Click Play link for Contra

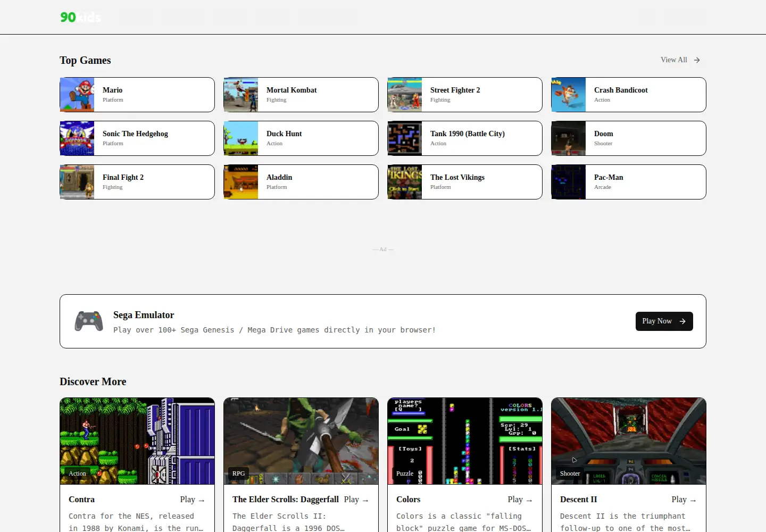point(193,500)
